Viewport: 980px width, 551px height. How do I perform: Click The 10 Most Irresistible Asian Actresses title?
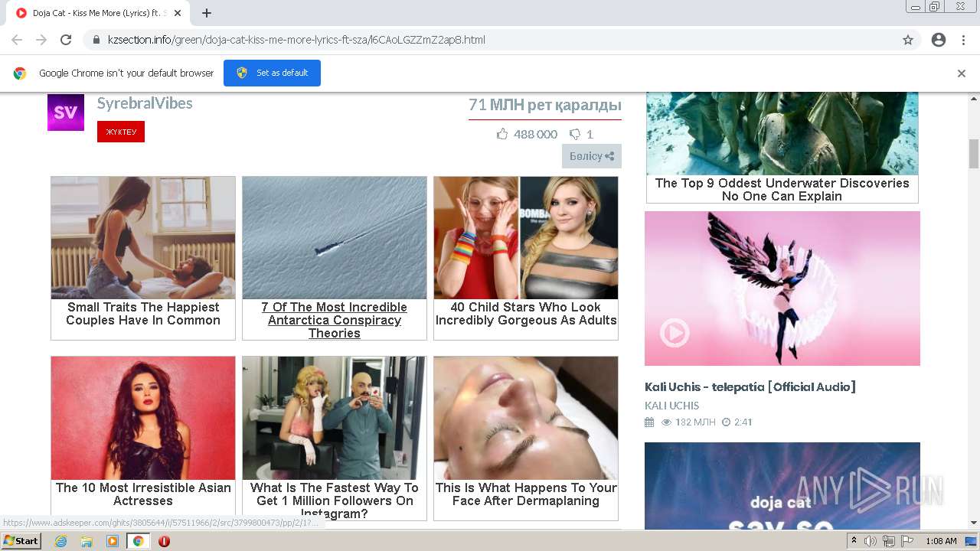143,494
